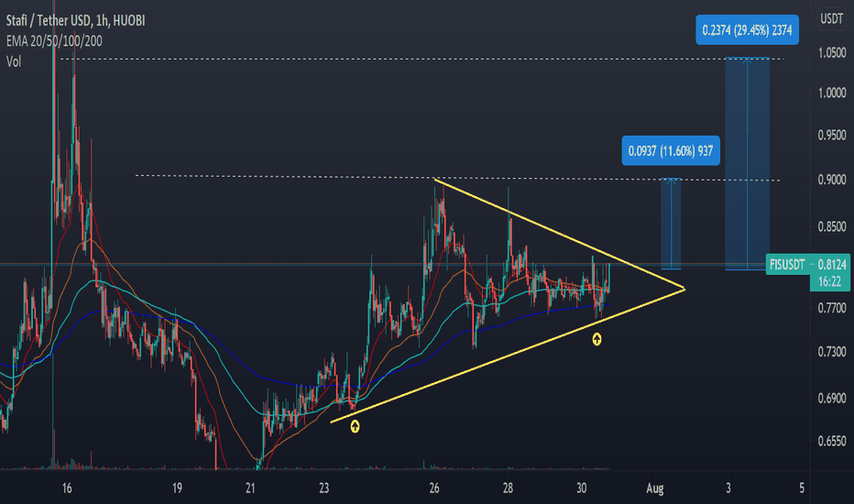The width and height of the screenshot is (854, 504).
Task: Select the short blue measurement box to 0.90
Action: (x=671, y=224)
